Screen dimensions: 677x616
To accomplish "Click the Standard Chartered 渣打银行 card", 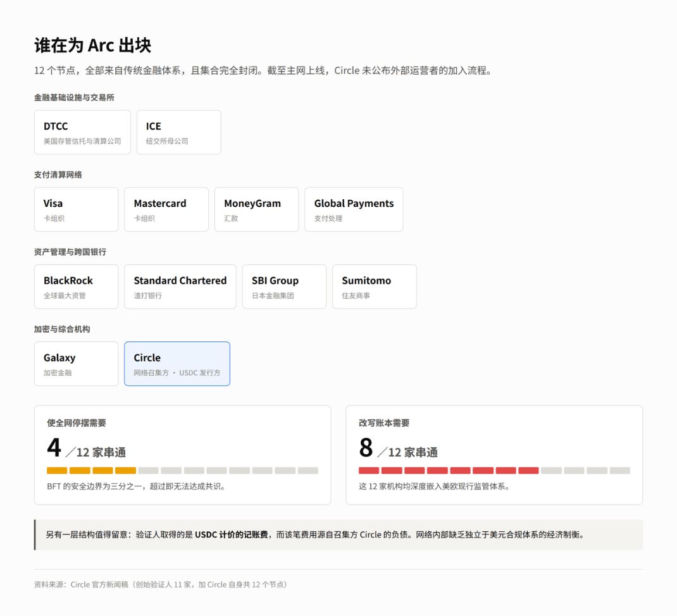I will pyautogui.click(x=180, y=286).
